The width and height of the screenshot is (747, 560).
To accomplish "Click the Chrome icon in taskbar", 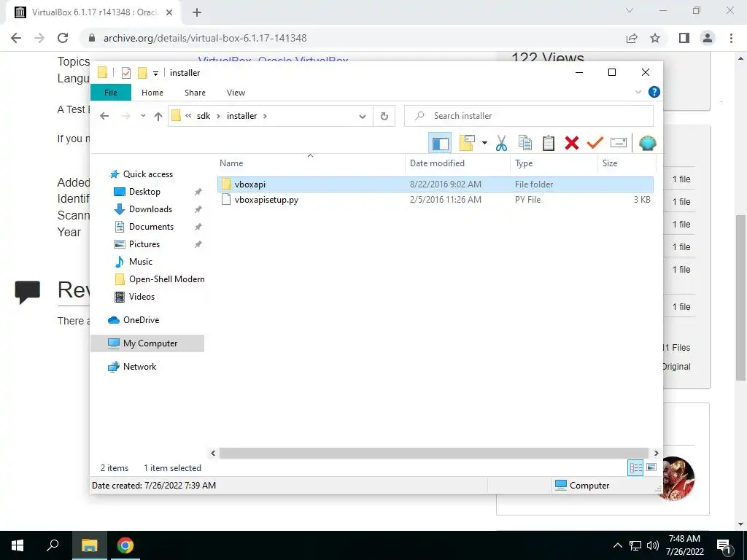I will pyautogui.click(x=125, y=545).
